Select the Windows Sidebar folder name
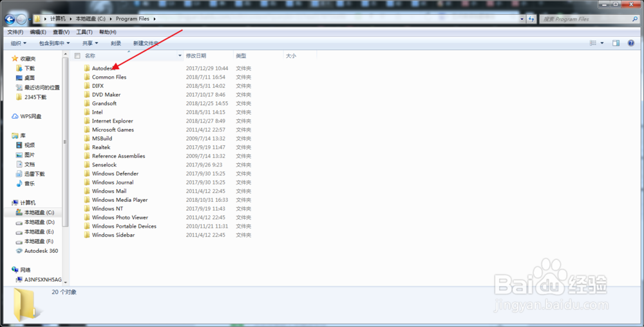This screenshot has width=644, height=327. (113, 235)
